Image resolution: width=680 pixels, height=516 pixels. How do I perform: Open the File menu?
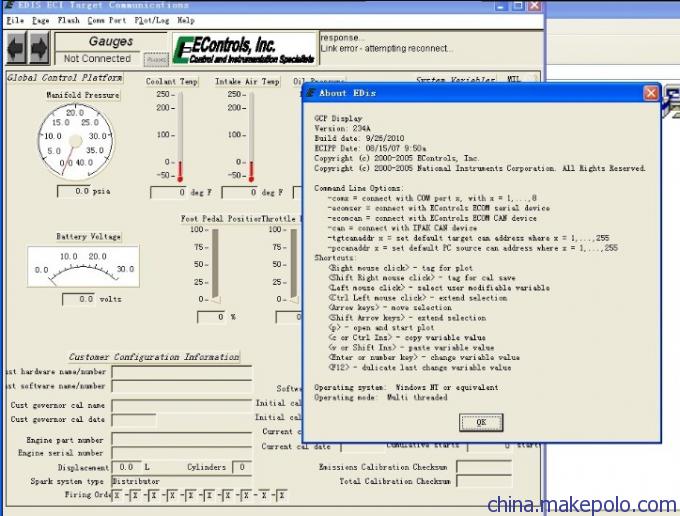click(15, 20)
